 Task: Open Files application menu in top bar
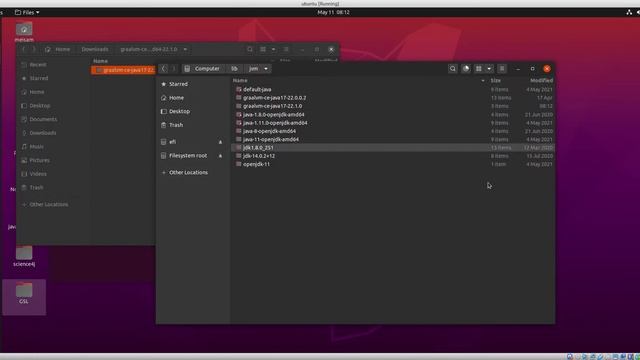point(27,12)
